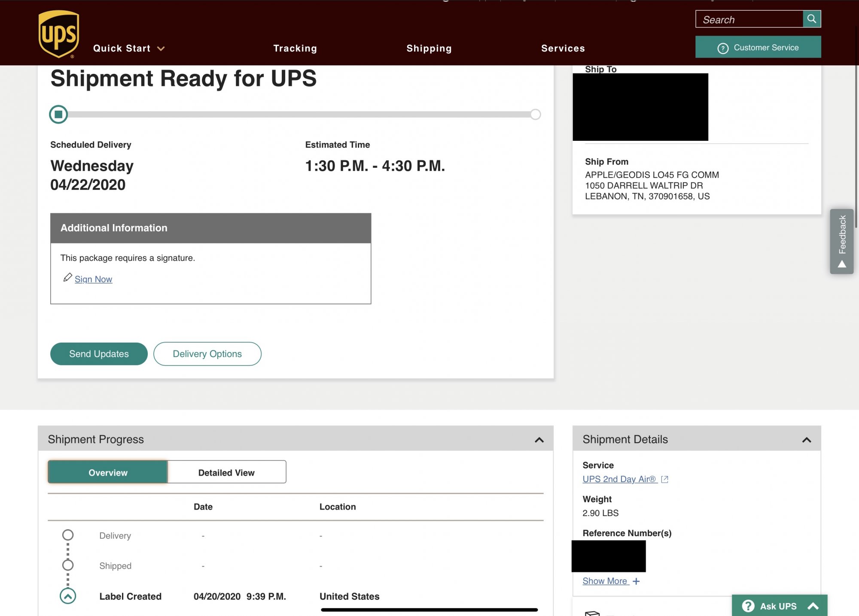Click the search magnifying glass icon
This screenshot has width=859, height=616.
(811, 19)
